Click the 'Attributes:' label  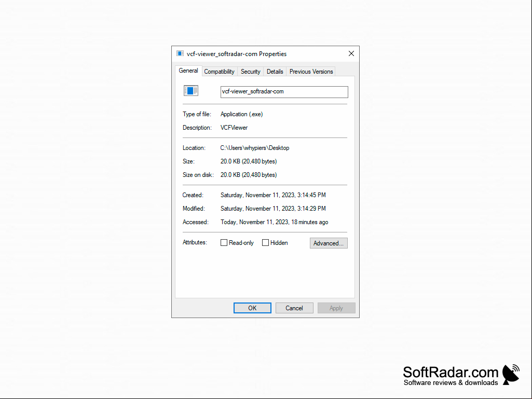(x=195, y=242)
